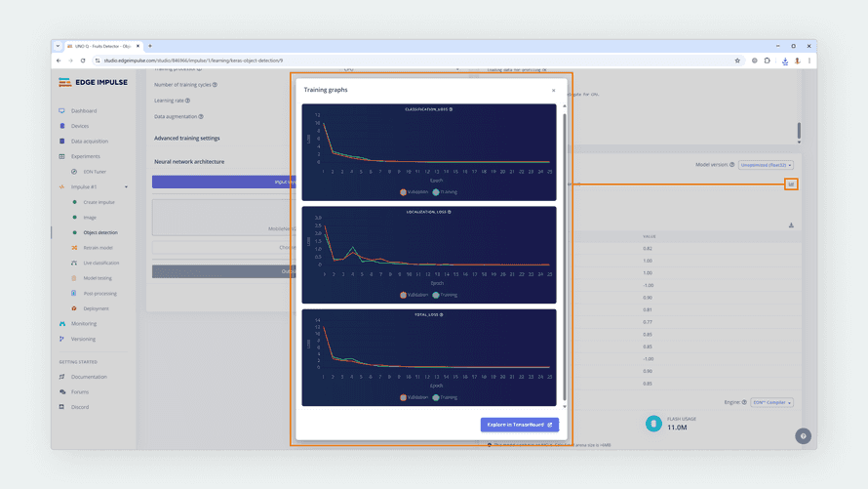Click Explore in TensorBoard button

click(x=520, y=425)
